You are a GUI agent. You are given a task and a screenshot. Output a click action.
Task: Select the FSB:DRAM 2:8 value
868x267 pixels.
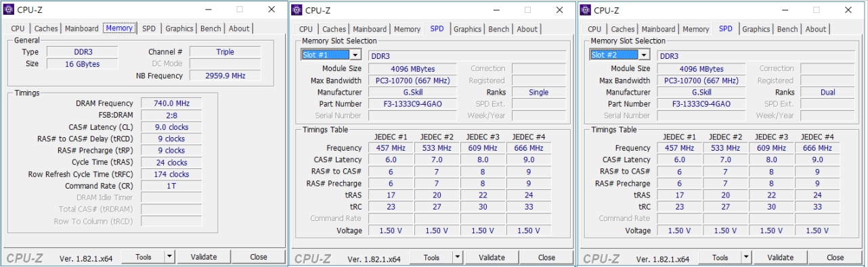pos(171,115)
